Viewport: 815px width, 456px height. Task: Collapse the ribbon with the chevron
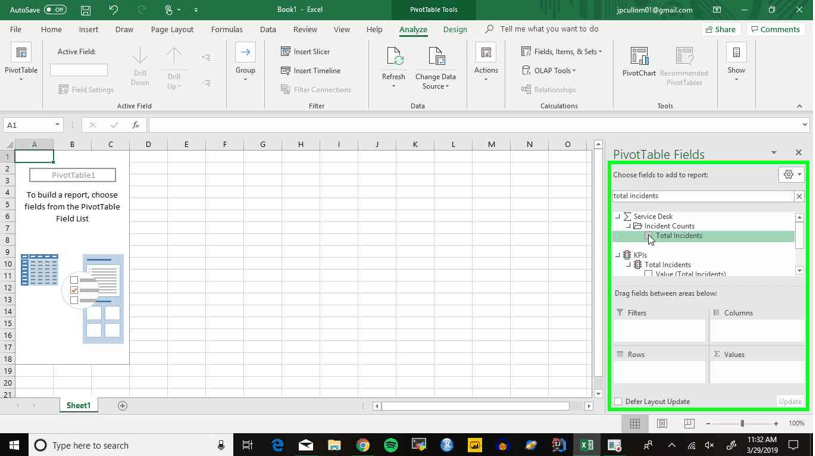click(799, 106)
